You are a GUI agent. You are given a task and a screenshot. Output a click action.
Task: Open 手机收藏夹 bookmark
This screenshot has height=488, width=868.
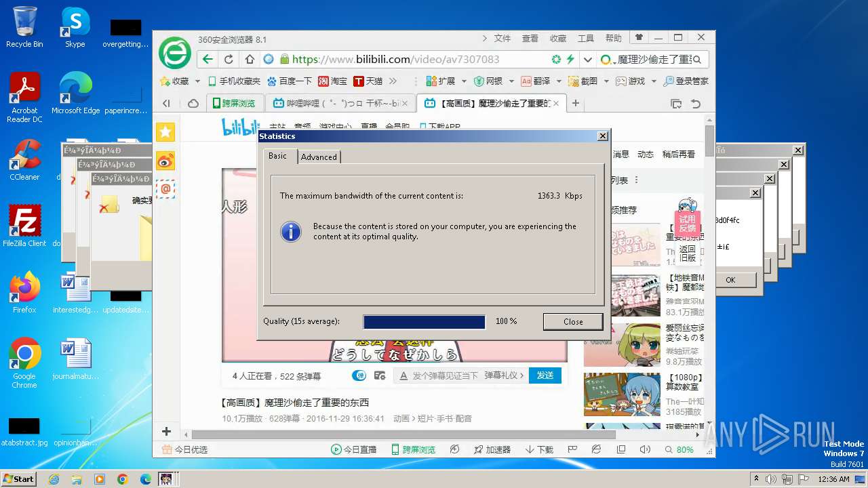(x=234, y=81)
